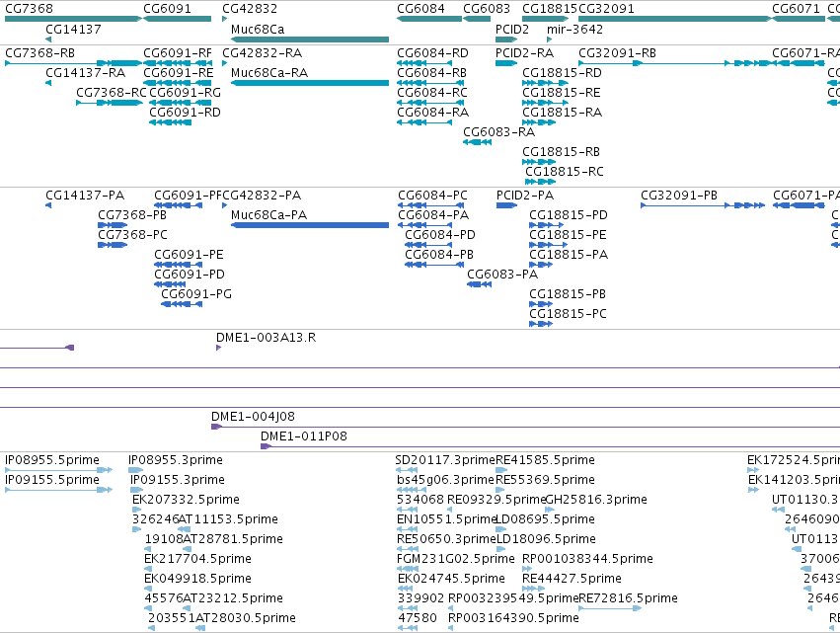
Task: Select the AT11153.5prime EST label
Action: 228,519
